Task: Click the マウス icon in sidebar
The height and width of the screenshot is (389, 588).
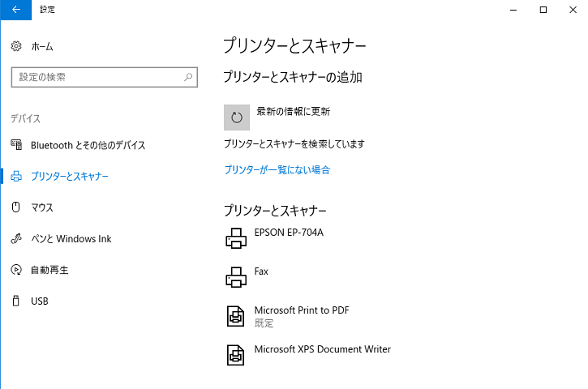Action: pos(15,207)
